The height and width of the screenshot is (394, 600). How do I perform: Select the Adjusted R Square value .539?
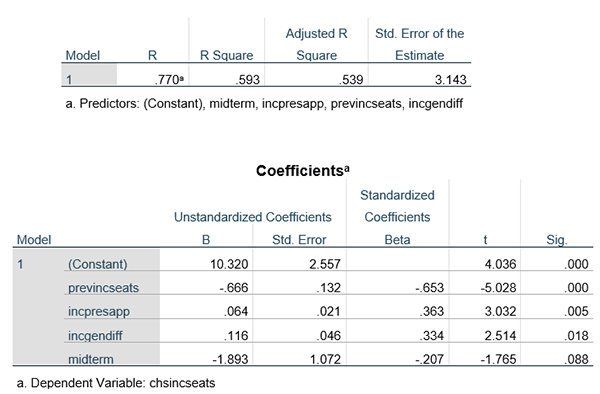point(351,80)
